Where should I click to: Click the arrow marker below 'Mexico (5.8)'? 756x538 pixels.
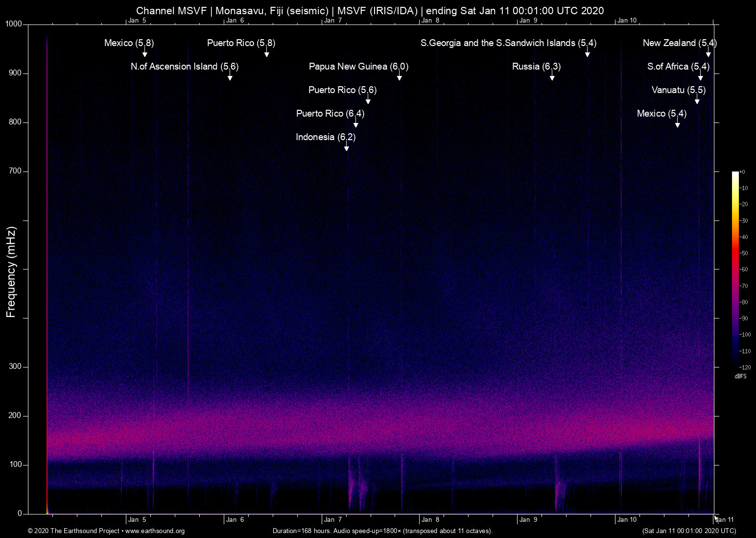pos(145,53)
